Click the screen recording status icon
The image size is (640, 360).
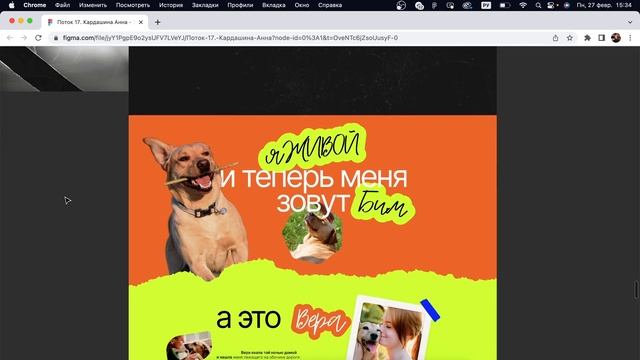450,5
